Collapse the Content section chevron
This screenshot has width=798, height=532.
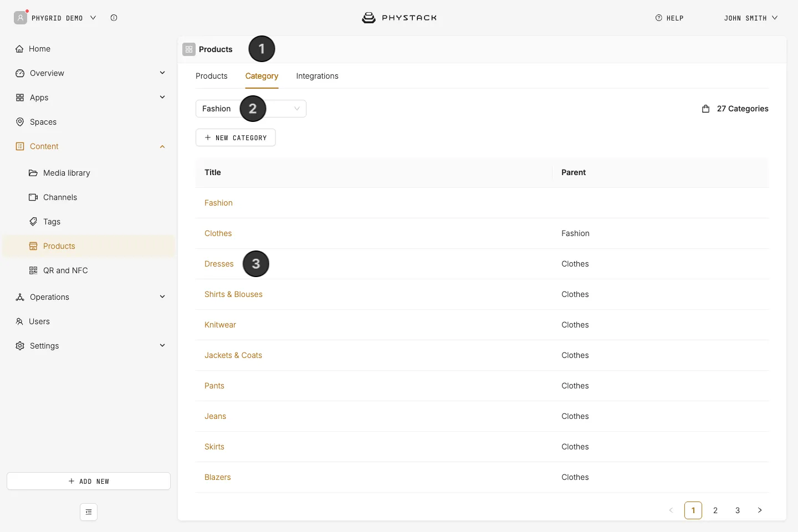(162, 146)
